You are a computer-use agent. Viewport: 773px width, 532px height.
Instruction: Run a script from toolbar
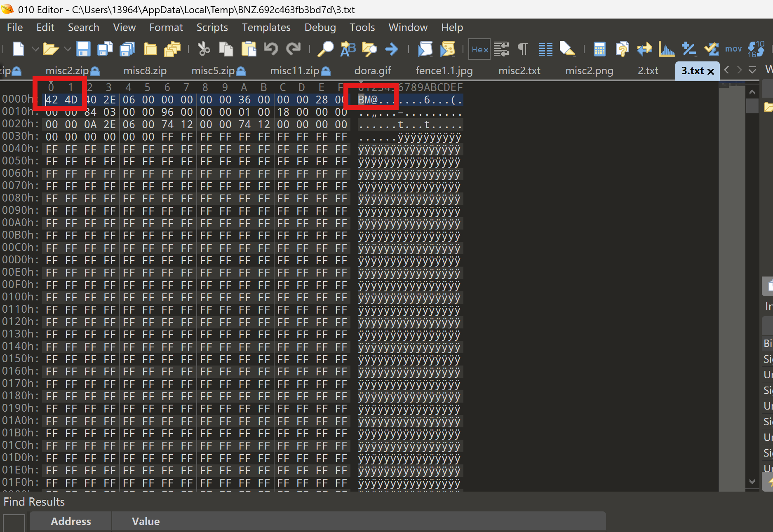click(x=425, y=49)
